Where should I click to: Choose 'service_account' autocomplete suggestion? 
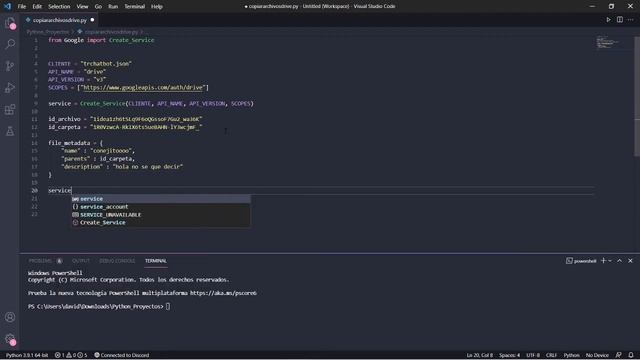[x=161, y=207]
